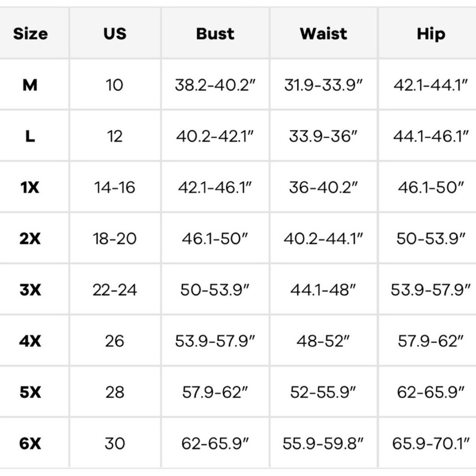Click the M bust measurement 38.2-40.2″
This screenshot has width=476, height=476.
pos(215,85)
